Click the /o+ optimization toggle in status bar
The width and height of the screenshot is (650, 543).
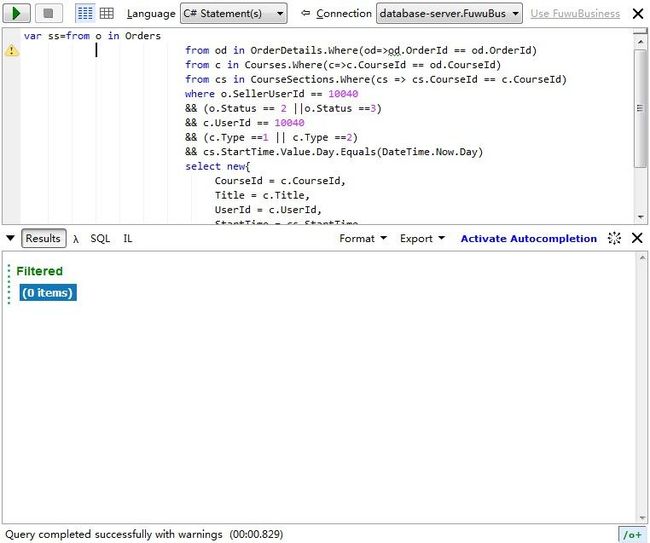(632, 535)
